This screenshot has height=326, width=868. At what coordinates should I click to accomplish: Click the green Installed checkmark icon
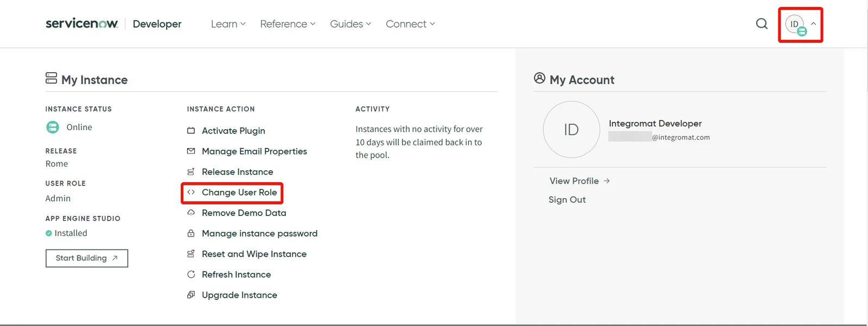coord(49,233)
